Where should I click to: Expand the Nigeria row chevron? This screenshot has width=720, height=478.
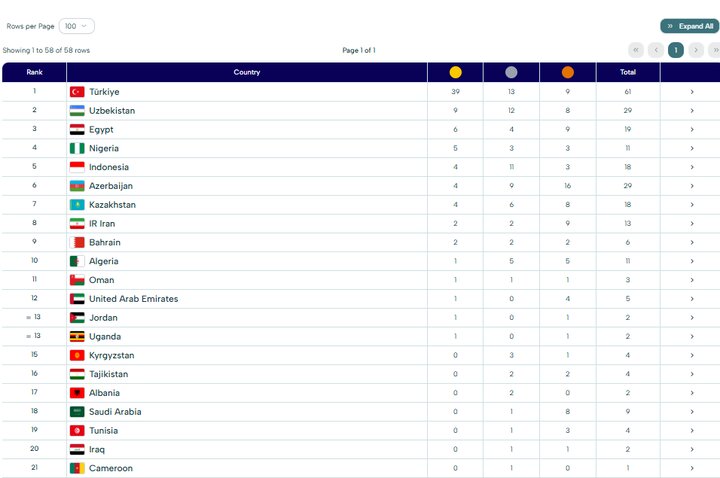click(691, 148)
